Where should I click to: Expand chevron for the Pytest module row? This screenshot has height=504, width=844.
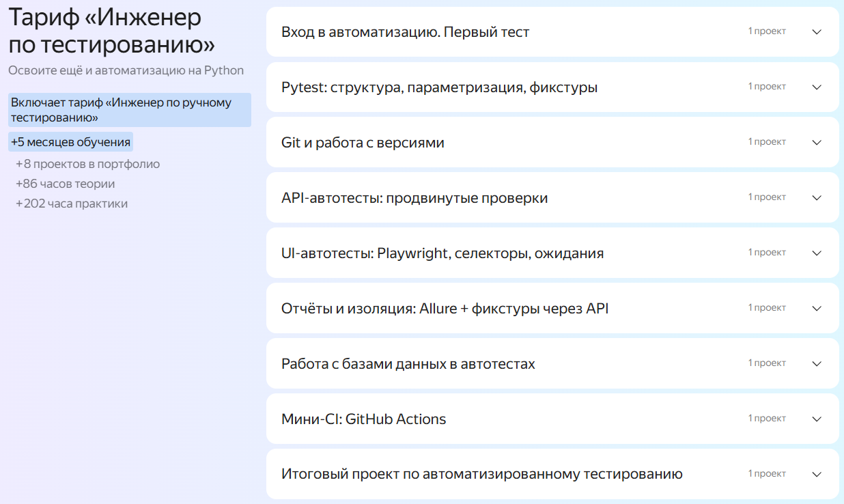(x=817, y=87)
